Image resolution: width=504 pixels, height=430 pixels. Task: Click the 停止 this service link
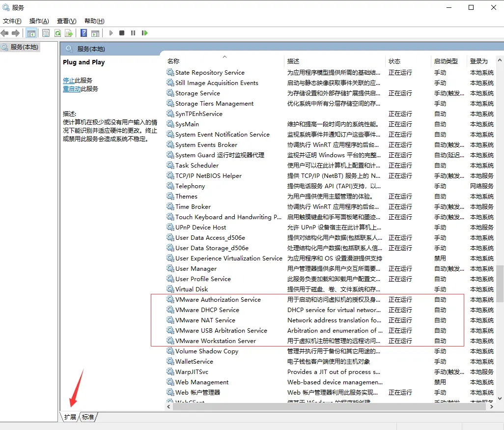coord(69,81)
